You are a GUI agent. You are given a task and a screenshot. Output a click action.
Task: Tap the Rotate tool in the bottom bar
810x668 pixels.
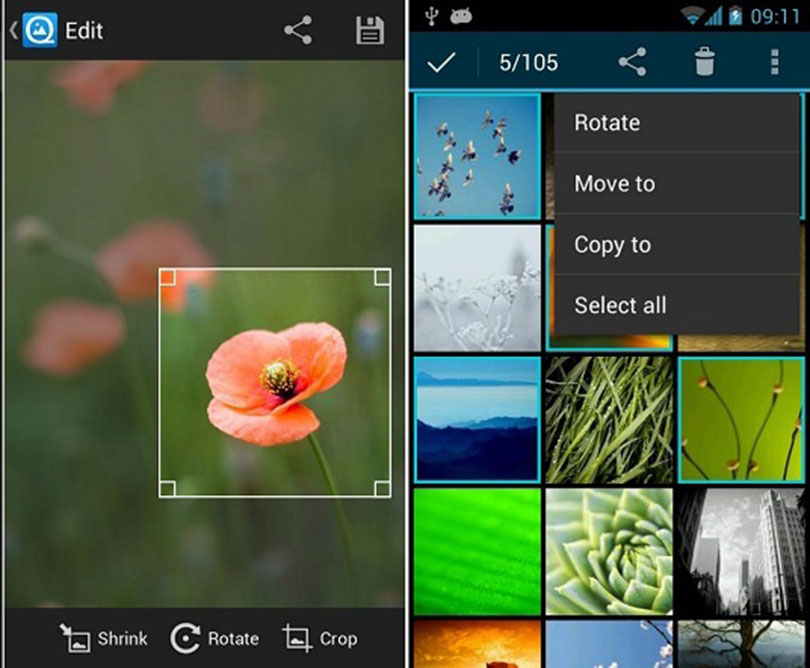(215, 638)
